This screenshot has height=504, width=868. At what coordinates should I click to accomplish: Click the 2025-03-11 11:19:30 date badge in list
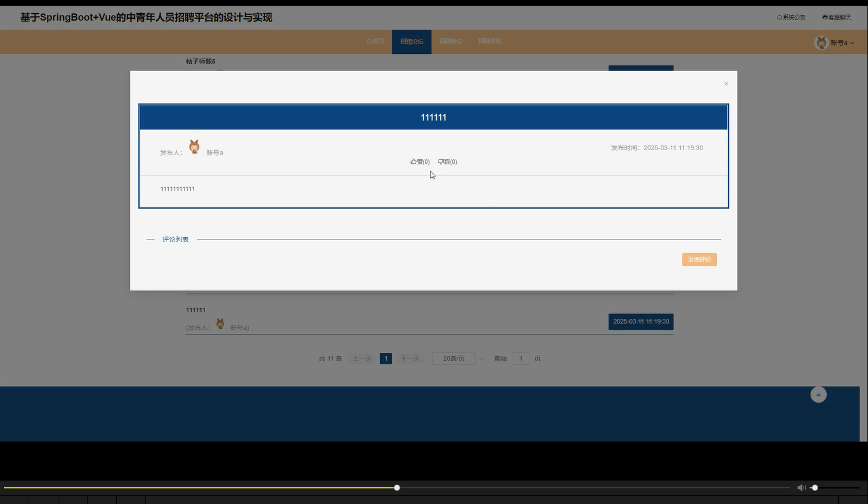[641, 321]
